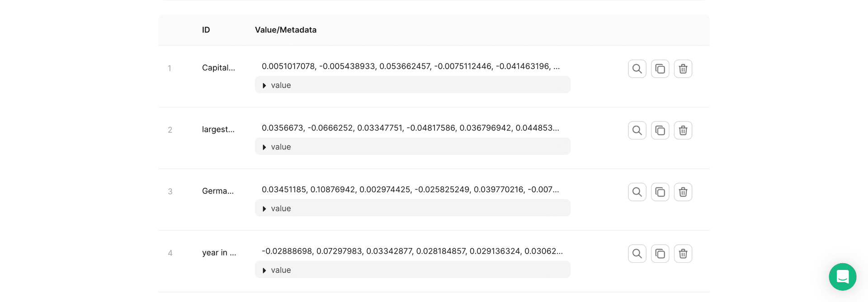
Task: Click the Value/Metadata column header
Action: [285, 30]
